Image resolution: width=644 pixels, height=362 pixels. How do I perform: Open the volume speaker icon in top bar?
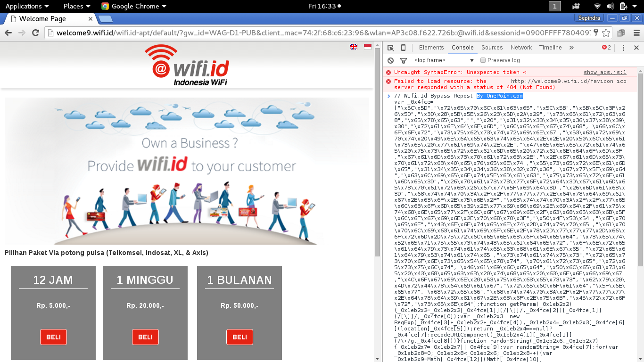tap(610, 6)
